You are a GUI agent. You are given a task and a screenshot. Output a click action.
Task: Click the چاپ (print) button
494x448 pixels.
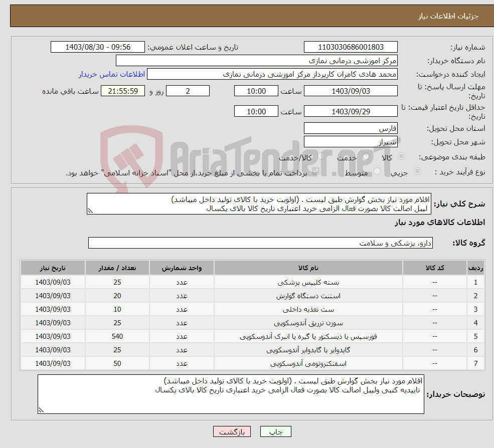click(x=275, y=431)
